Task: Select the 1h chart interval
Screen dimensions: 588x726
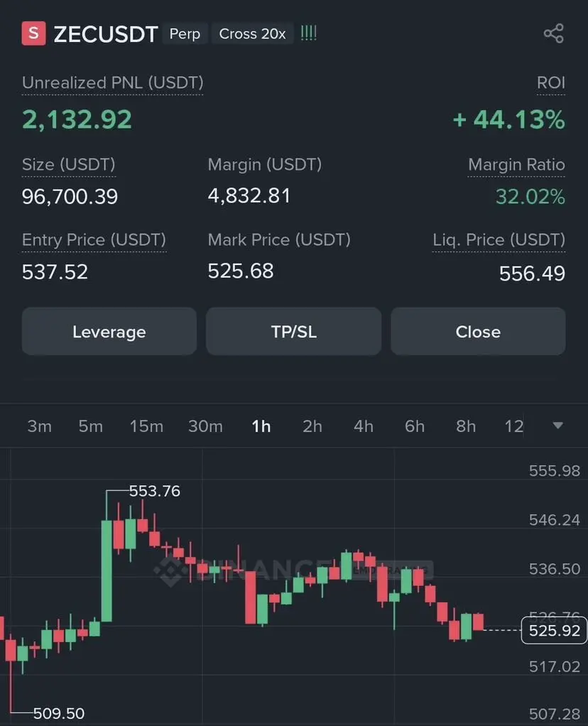Action: click(x=261, y=426)
